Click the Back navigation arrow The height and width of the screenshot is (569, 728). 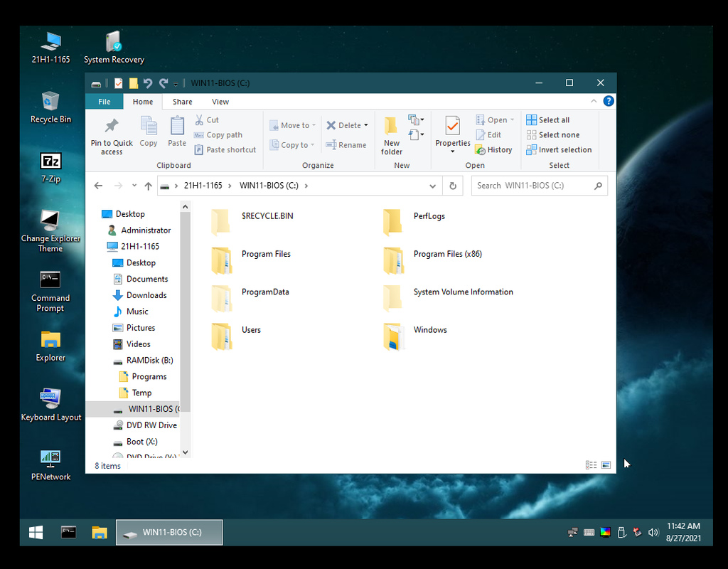98,186
